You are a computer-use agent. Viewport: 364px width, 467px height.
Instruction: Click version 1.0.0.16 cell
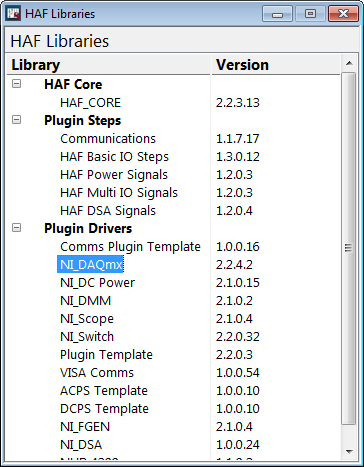(x=238, y=247)
